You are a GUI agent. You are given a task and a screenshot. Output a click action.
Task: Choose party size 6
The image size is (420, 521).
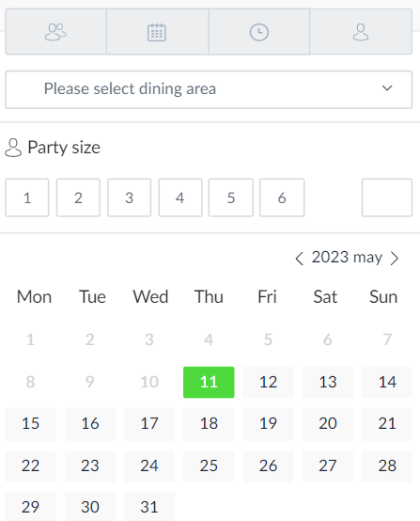coord(282,197)
